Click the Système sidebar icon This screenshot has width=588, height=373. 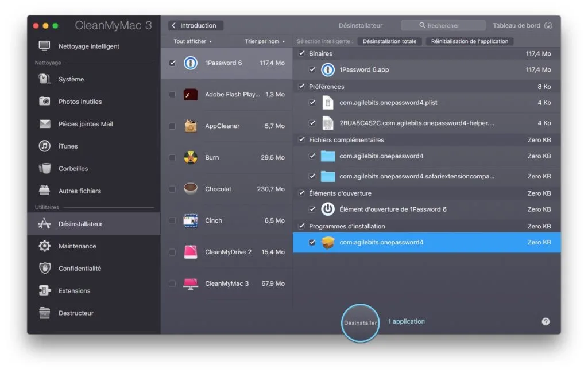(44, 79)
